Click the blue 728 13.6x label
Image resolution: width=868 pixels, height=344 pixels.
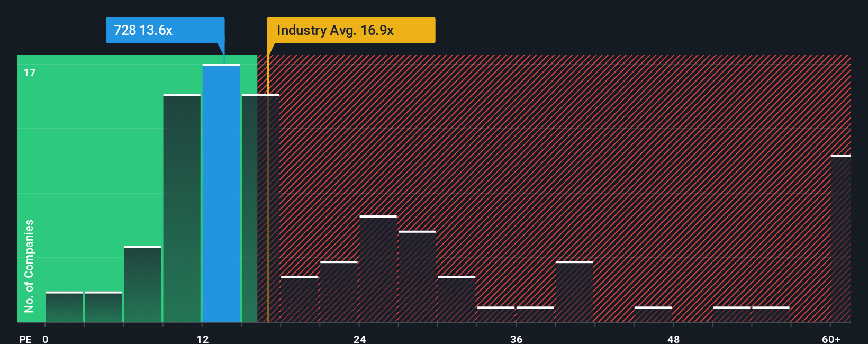click(165, 30)
